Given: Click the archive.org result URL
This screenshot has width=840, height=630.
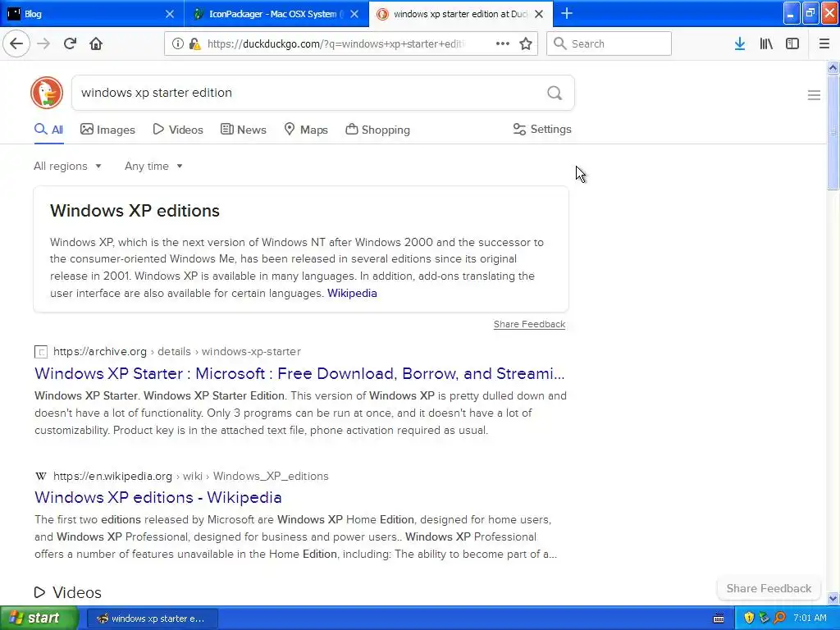Looking at the screenshot, I should (x=177, y=352).
